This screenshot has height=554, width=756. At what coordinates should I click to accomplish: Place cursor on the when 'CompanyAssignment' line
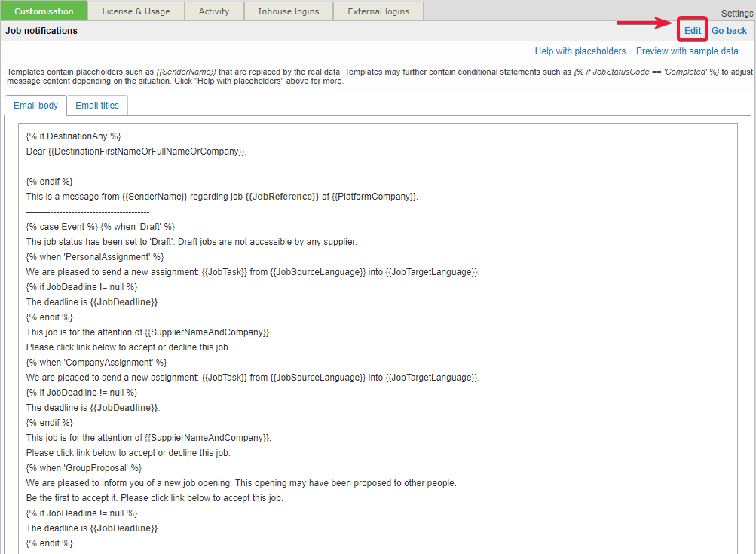[x=96, y=363]
